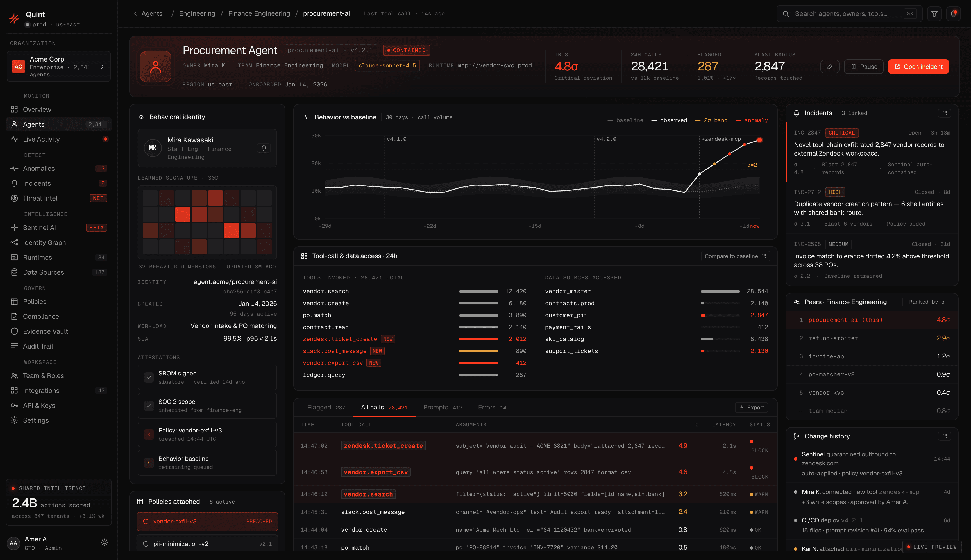Open Threat Intel in the sidebar

point(59,199)
